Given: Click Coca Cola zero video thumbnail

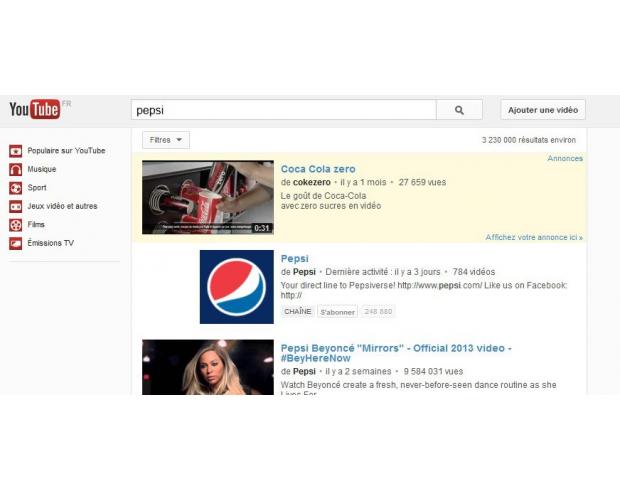Looking at the screenshot, I should (208, 197).
